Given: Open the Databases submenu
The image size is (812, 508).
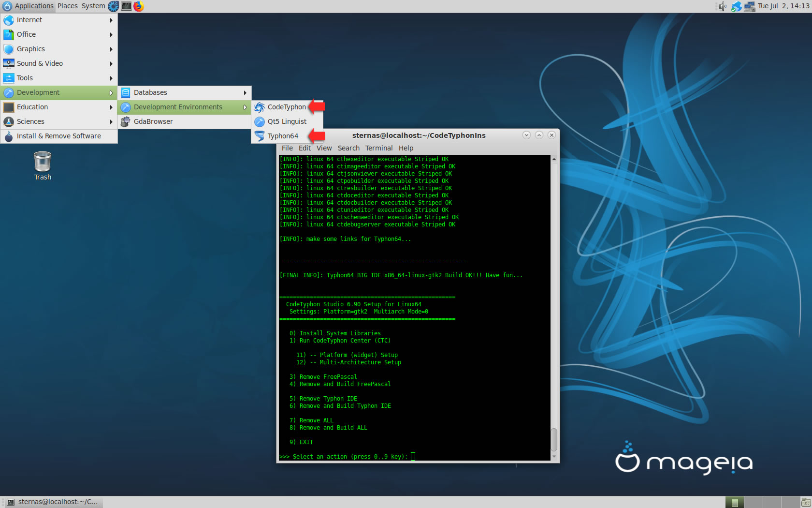Looking at the screenshot, I should click(x=184, y=92).
